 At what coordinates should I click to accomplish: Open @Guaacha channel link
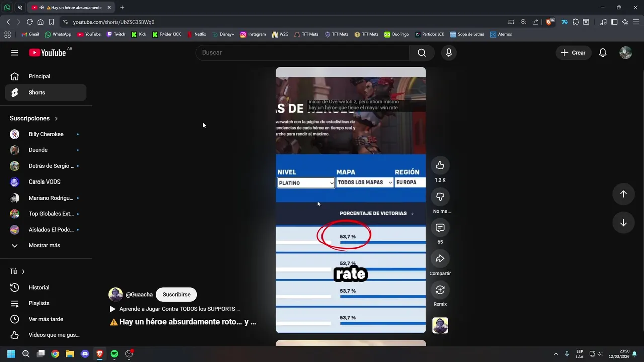(139, 294)
